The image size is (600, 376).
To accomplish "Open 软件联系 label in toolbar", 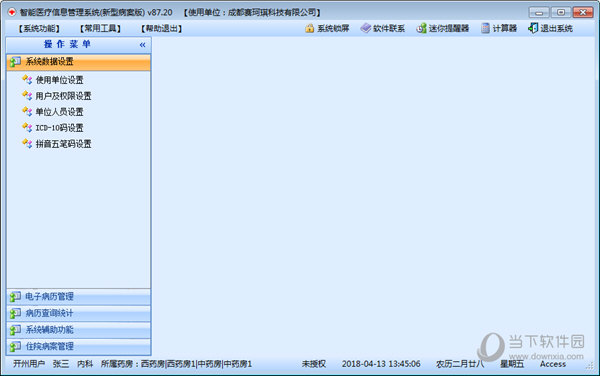I will coord(389,28).
